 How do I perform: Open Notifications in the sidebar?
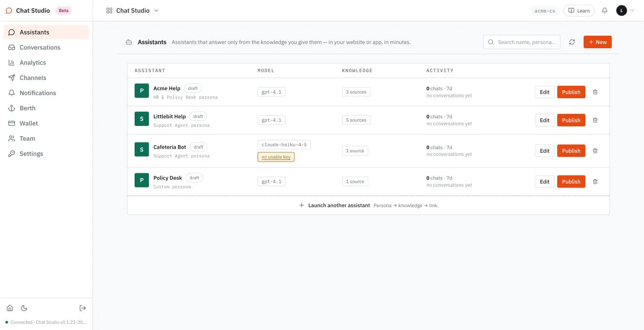point(47,93)
